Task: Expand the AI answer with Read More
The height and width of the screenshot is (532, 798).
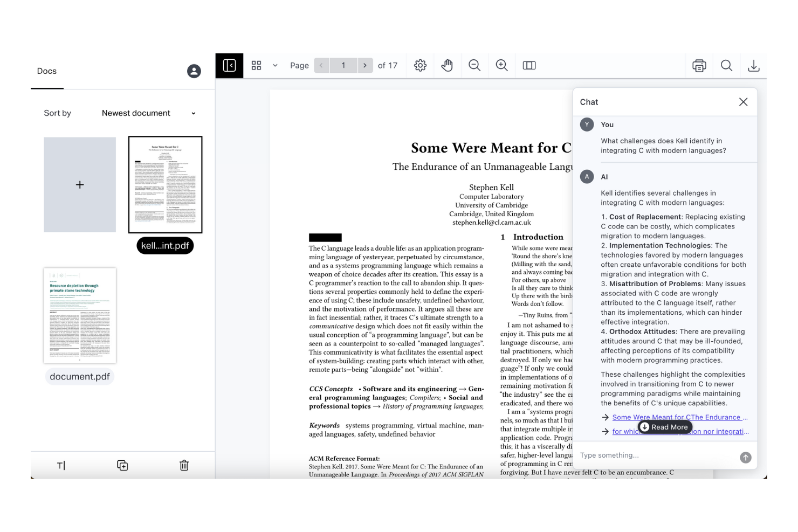Action: point(664,427)
